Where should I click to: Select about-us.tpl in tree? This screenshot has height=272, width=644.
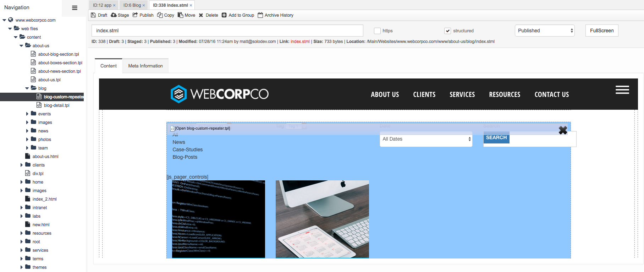click(x=49, y=80)
